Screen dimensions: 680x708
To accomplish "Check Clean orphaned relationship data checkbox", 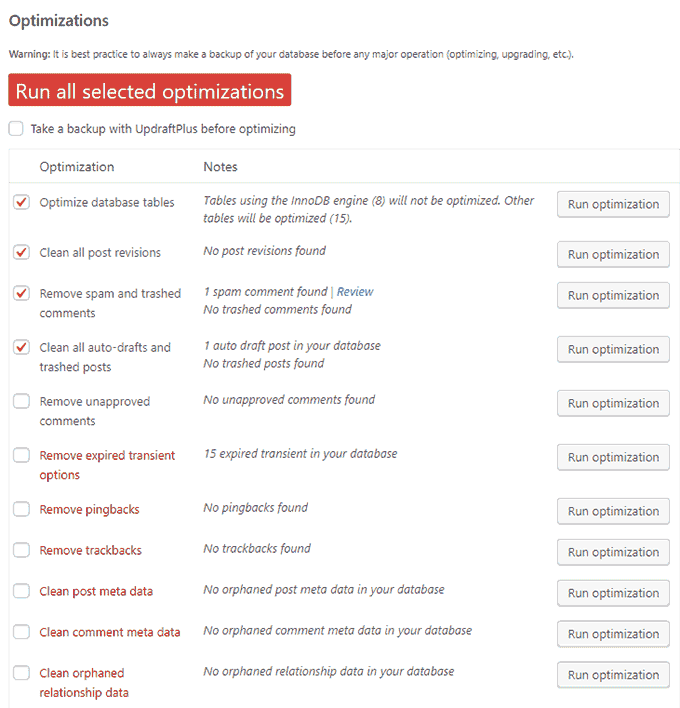I will click(x=21, y=673).
